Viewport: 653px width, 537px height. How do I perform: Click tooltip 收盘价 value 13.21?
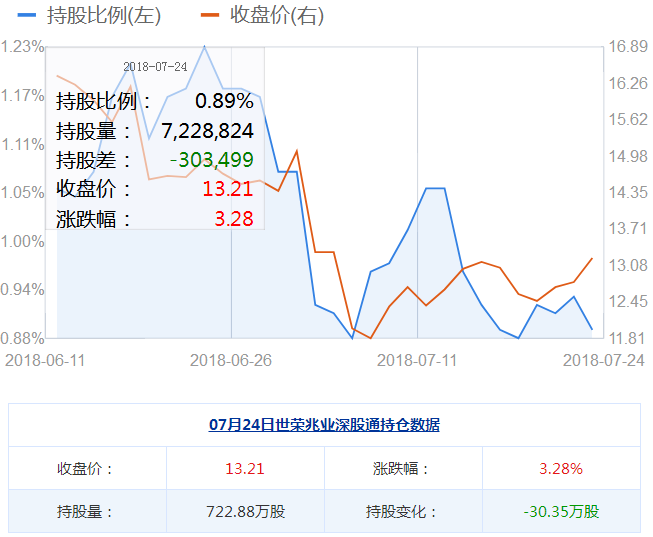[x=228, y=189]
